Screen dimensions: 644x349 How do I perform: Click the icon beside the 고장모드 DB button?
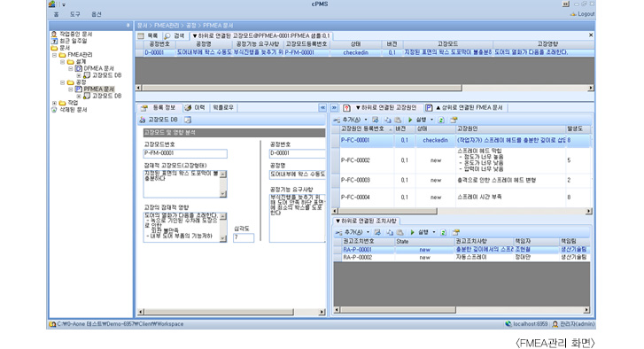tap(188, 120)
